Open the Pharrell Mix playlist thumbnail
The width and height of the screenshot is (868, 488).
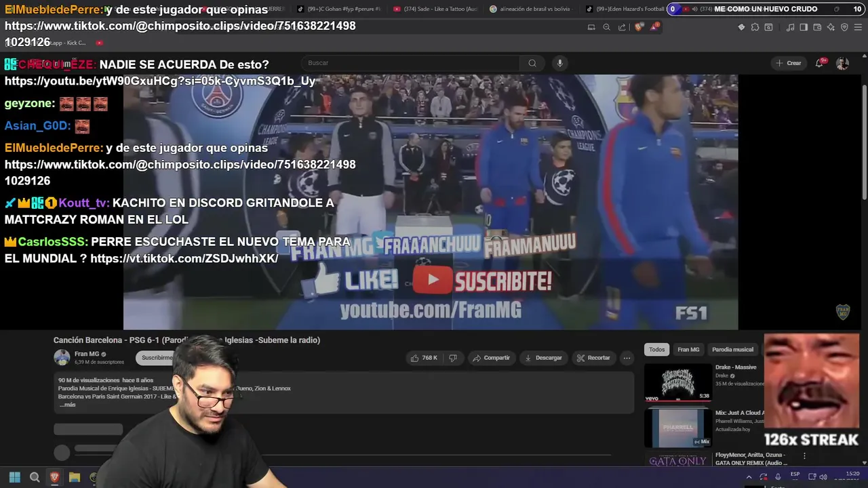677,428
